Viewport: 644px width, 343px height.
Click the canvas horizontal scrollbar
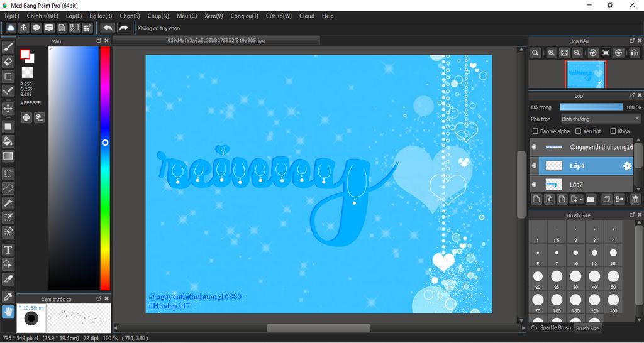(x=318, y=328)
